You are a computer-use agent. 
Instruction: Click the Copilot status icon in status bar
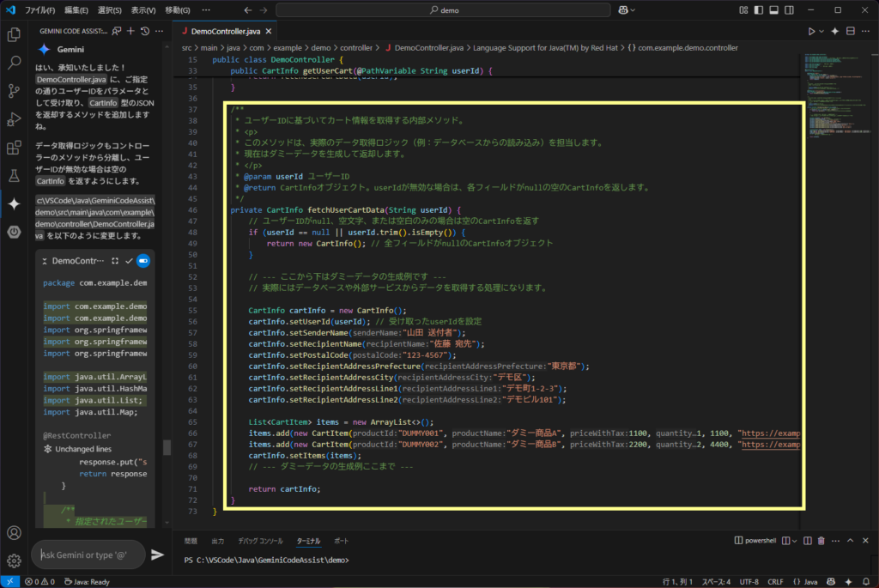coord(831,582)
